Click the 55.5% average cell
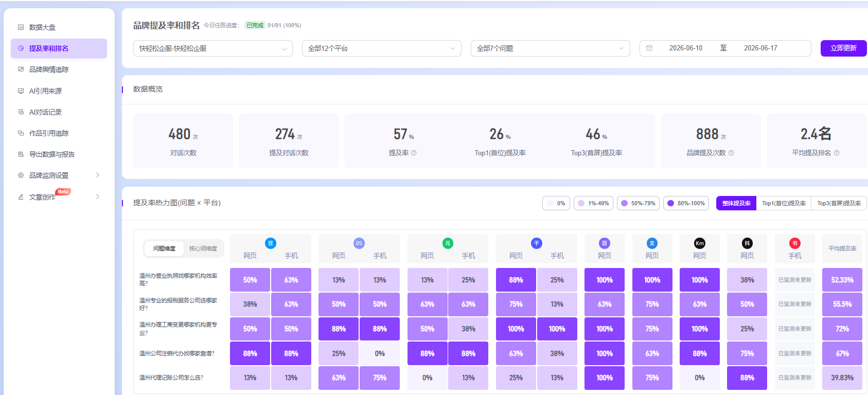Viewport: 868px width, 395px height. (x=842, y=304)
